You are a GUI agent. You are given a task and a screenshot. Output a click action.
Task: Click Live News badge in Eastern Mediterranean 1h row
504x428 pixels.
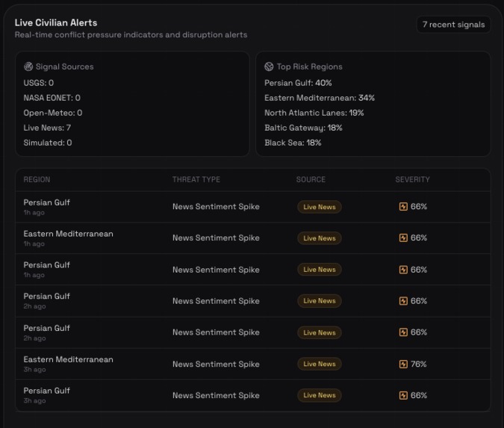tap(319, 238)
